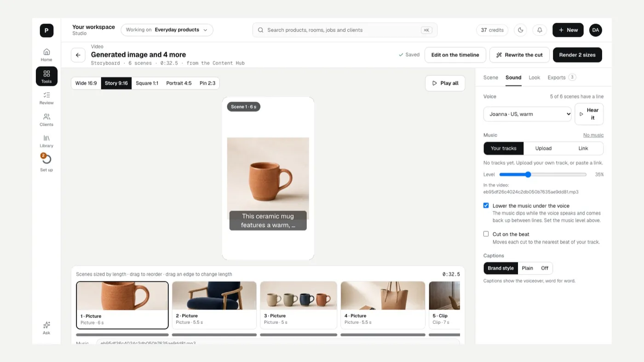Image resolution: width=644 pixels, height=362 pixels.
Task: Open the Clients section
Action: click(x=46, y=120)
